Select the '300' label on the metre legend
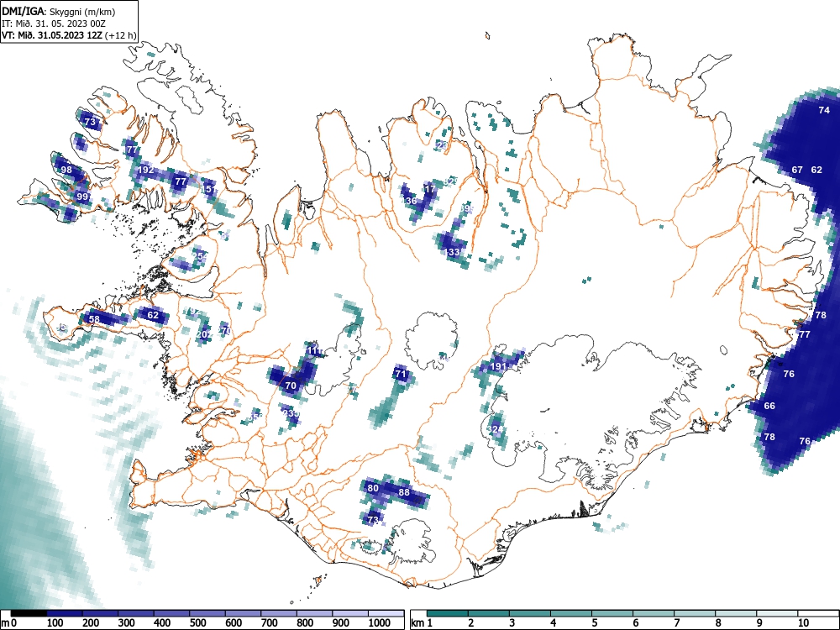The width and height of the screenshot is (840, 630). pos(127,623)
